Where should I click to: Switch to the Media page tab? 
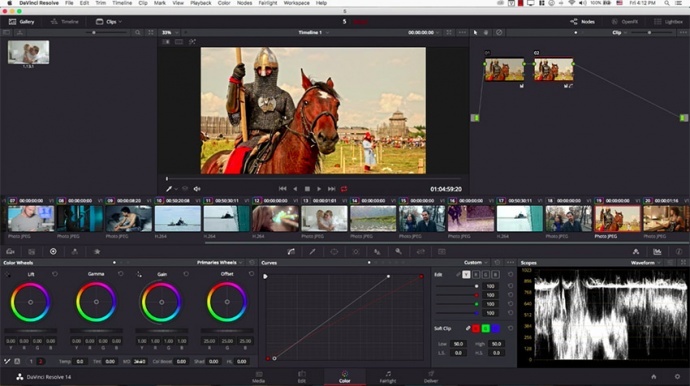tap(258, 377)
